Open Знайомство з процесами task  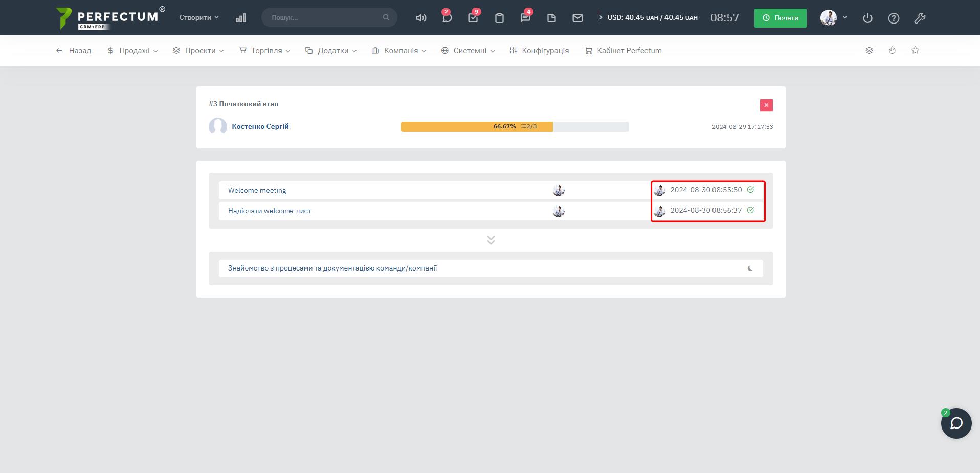pyautogui.click(x=332, y=268)
